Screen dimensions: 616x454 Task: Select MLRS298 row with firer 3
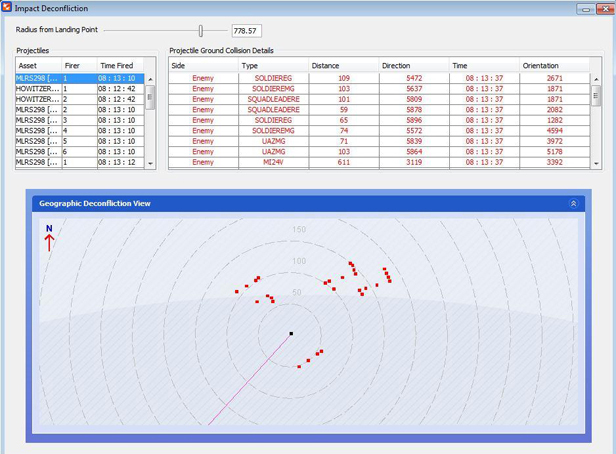pos(80,120)
